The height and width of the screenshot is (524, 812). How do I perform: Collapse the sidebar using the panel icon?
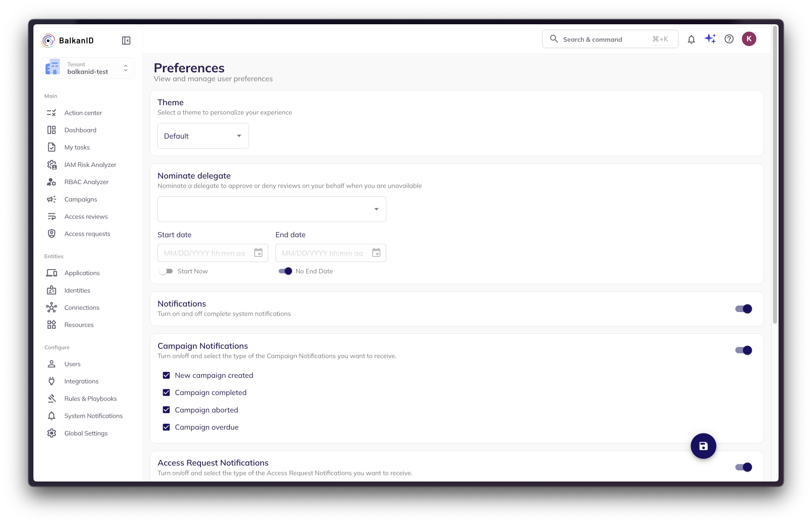tap(126, 40)
